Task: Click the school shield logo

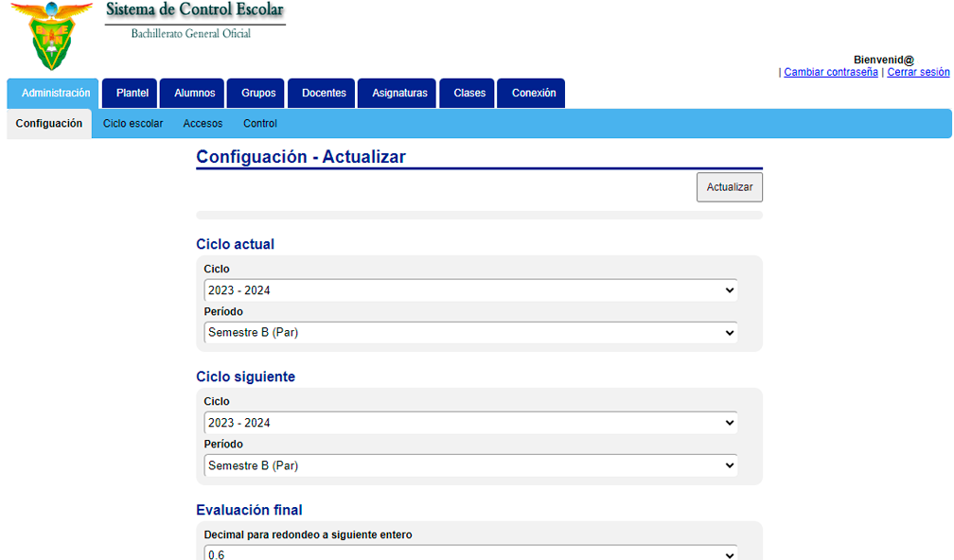Action: (52, 35)
